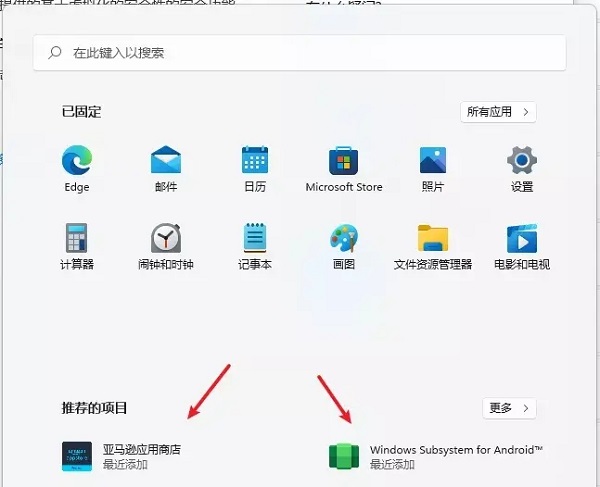Open the All apps (所有应用) button
Viewport: 600px width, 487px height.
(x=498, y=112)
